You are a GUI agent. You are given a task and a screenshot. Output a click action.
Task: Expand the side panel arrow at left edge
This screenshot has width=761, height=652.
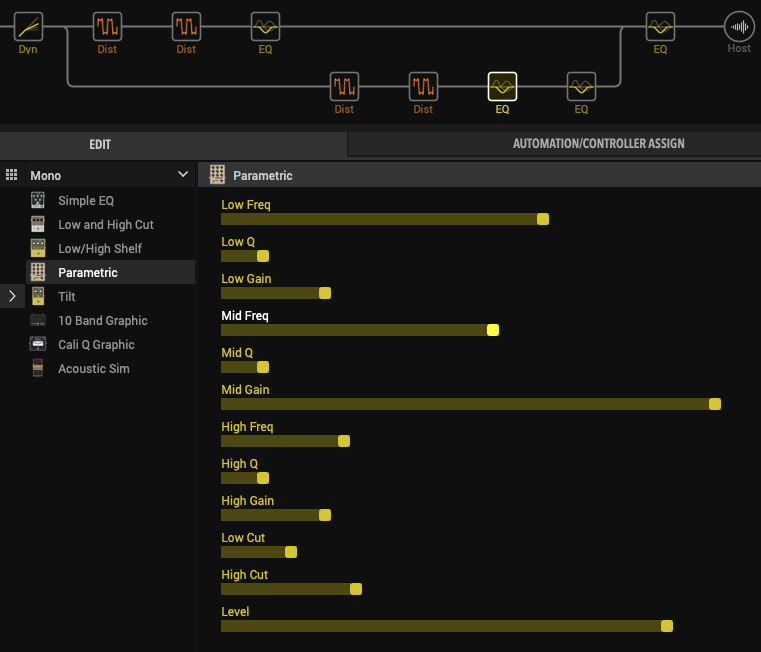tap(12, 296)
